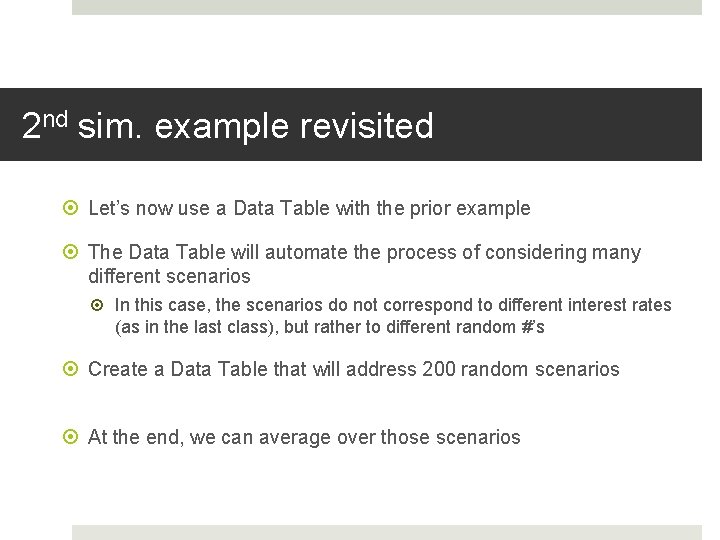This screenshot has width=720, height=540.
Task: Click the bullet icon beside "The Data Table will"
Action: [70, 252]
